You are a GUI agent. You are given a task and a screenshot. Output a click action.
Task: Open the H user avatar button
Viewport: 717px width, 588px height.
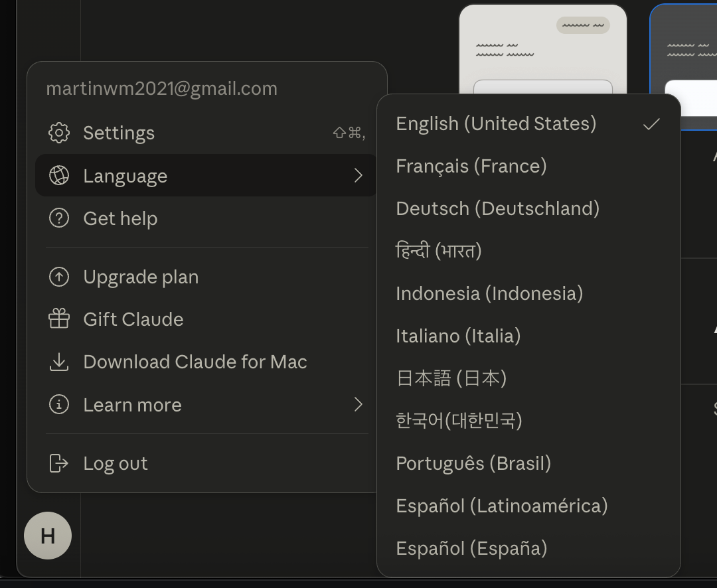pos(48,536)
